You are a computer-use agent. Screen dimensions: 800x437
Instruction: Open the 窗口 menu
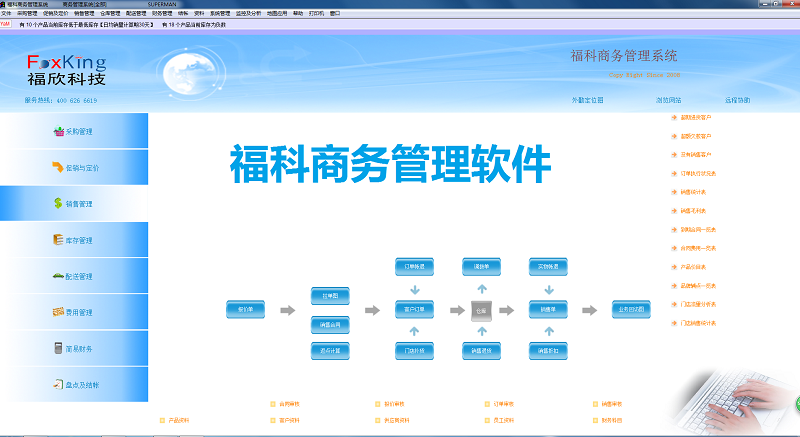point(335,14)
